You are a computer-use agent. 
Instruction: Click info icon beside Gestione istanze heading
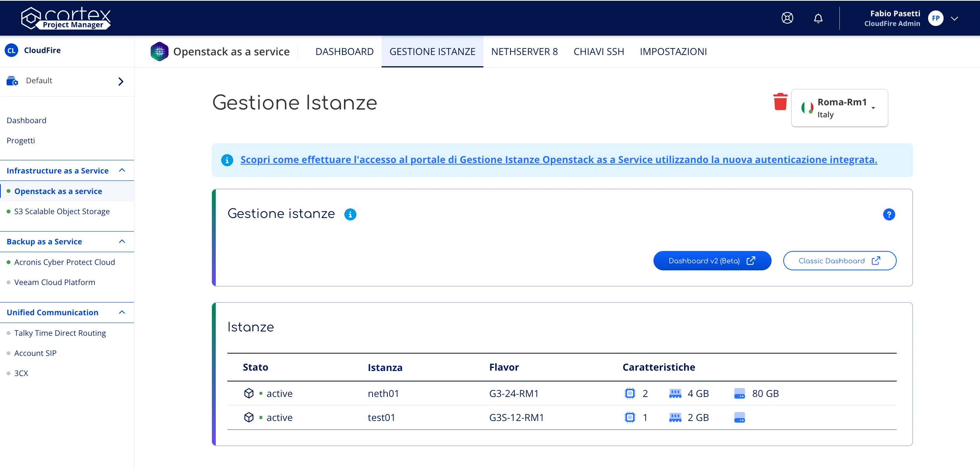coord(350,215)
